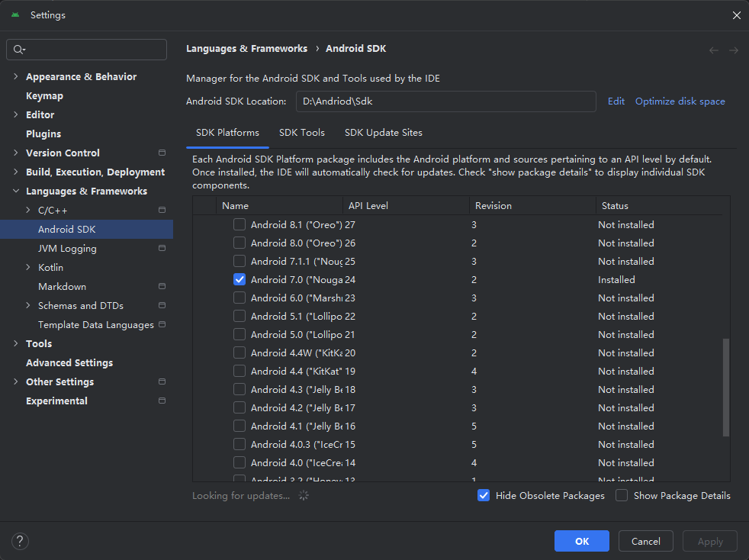Toggle Hide Obsolete Packages checkbox

click(x=484, y=495)
